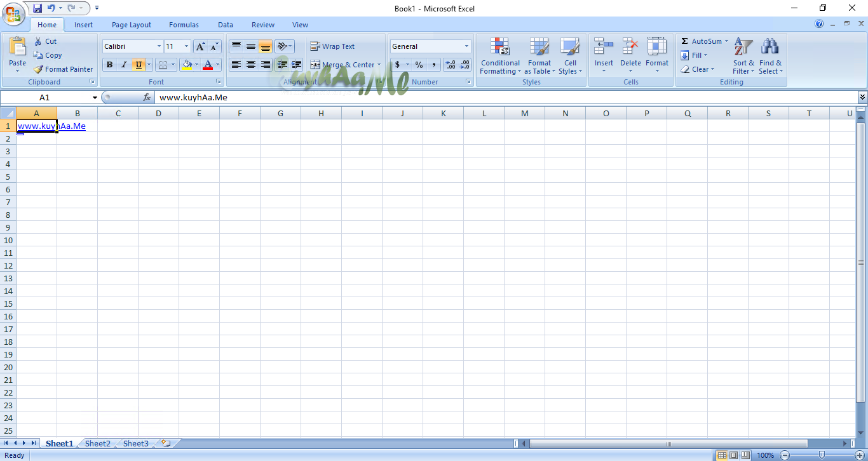The width and height of the screenshot is (868, 461).
Task: Click the www.kuyhAa.Me hyperlink in A1
Action: pyautogui.click(x=51, y=126)
